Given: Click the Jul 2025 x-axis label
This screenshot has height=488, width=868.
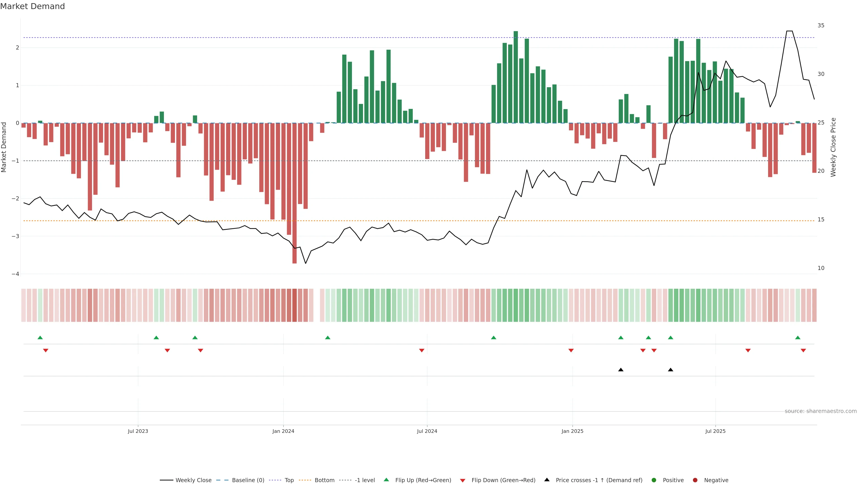Looking at the screenshot, I should 715,431.
